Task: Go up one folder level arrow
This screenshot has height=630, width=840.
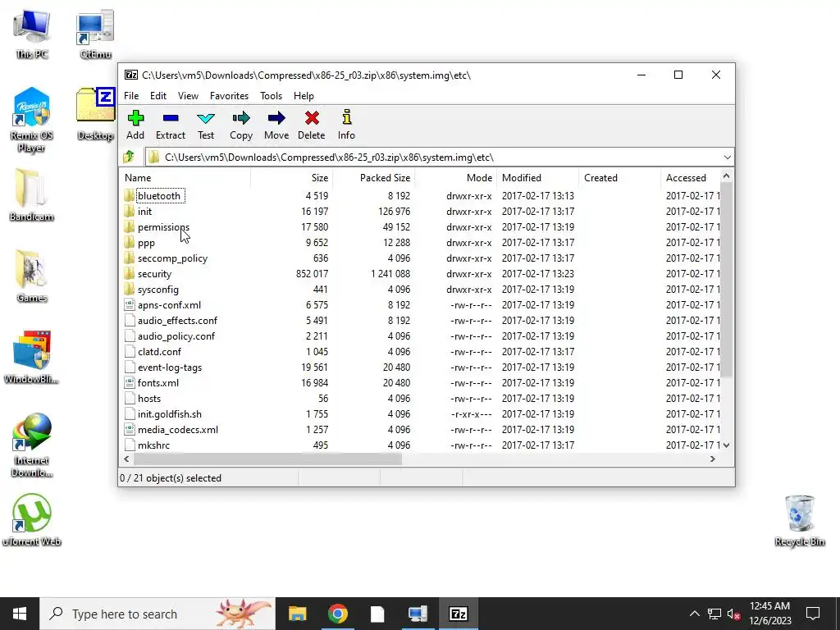Action: click(x=129, y=157)
